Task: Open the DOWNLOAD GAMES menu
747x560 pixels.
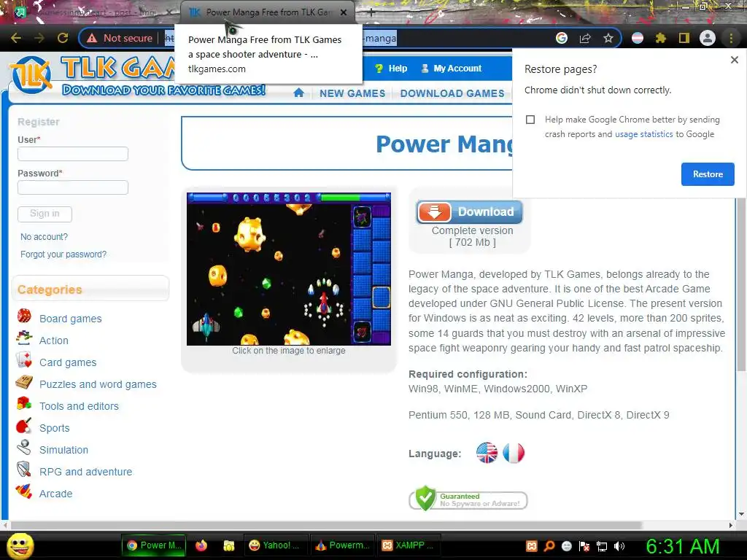Action: 452,93
